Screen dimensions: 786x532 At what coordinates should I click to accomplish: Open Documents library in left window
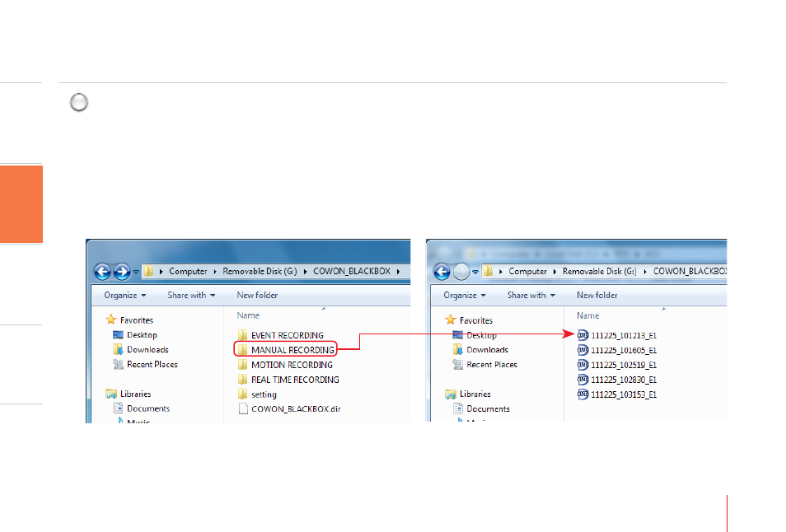click(142, 408)
